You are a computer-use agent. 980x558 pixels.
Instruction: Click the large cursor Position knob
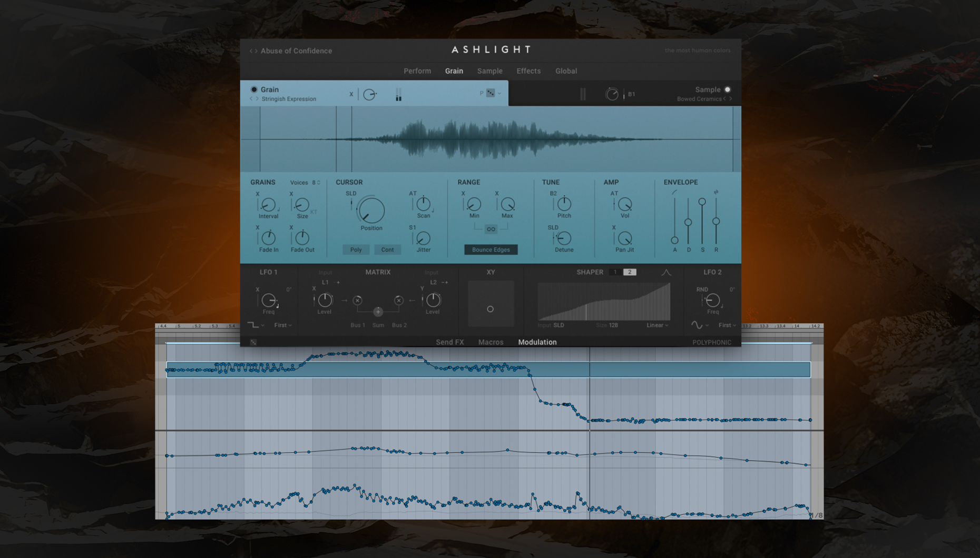click(x=371, y=210)
